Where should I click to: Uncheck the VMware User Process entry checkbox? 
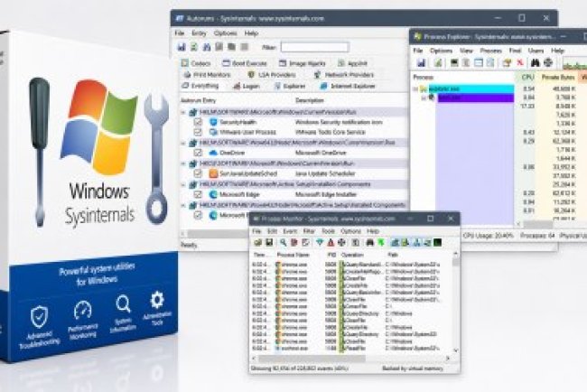[198, 132]
